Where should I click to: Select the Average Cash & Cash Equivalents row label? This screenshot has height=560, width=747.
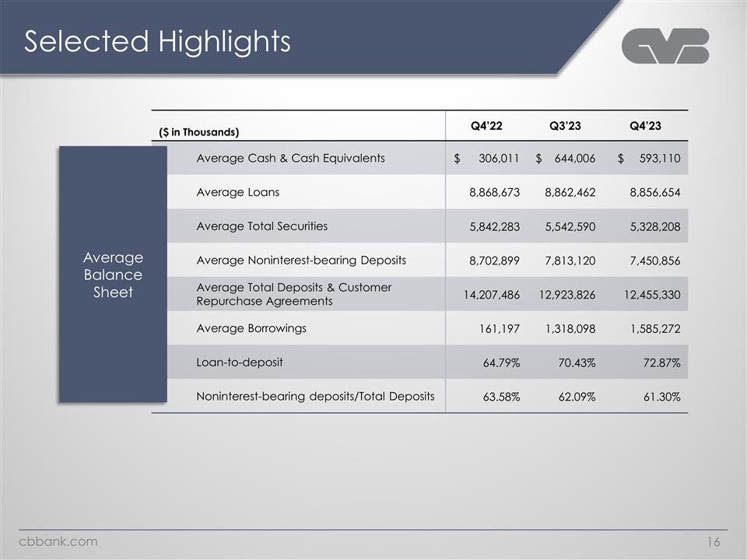point(290,159)
